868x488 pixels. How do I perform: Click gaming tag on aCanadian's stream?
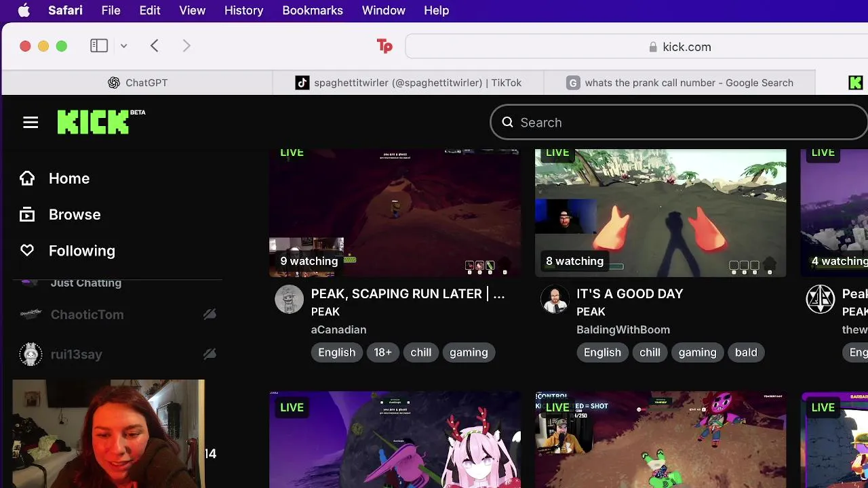point(469,352)
